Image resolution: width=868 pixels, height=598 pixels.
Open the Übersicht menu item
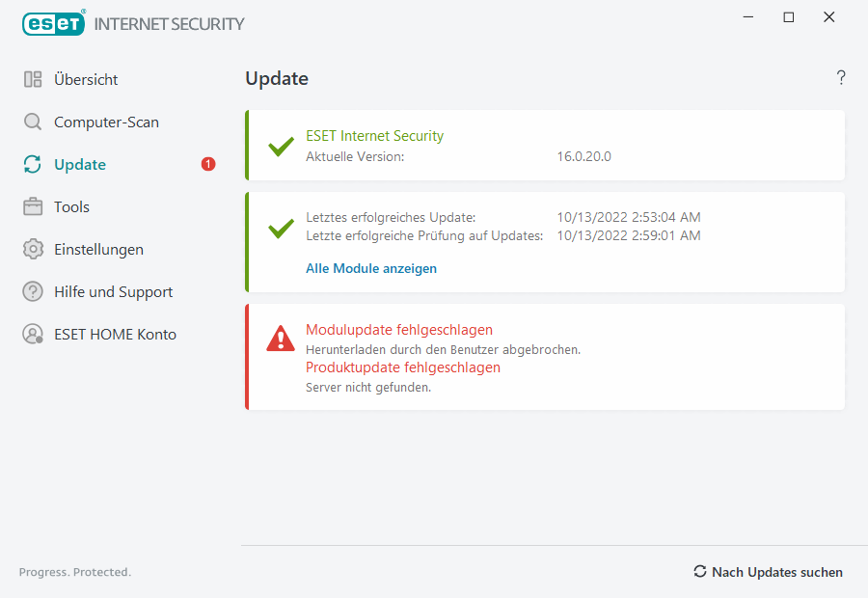pos(86,80)
